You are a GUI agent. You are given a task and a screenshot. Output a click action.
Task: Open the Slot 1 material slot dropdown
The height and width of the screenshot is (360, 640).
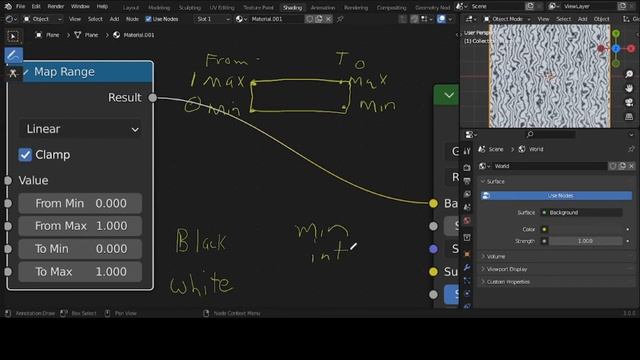pos(212,19)
